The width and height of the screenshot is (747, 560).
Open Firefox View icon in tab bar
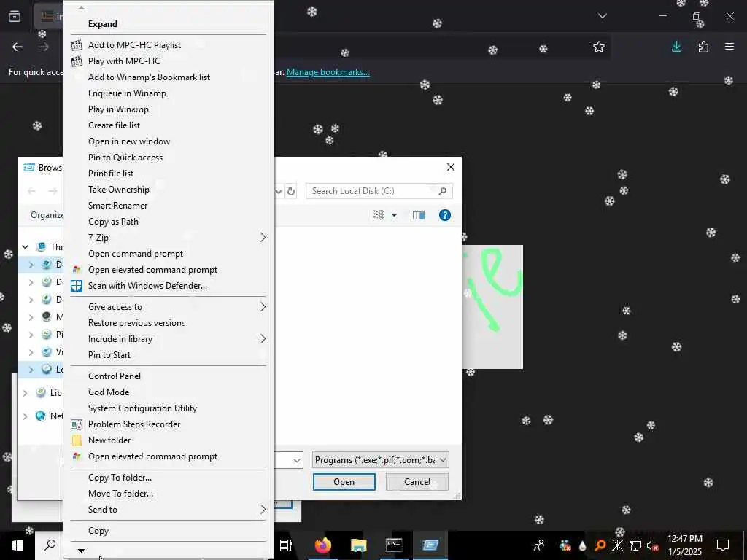(x=15, y=16)
